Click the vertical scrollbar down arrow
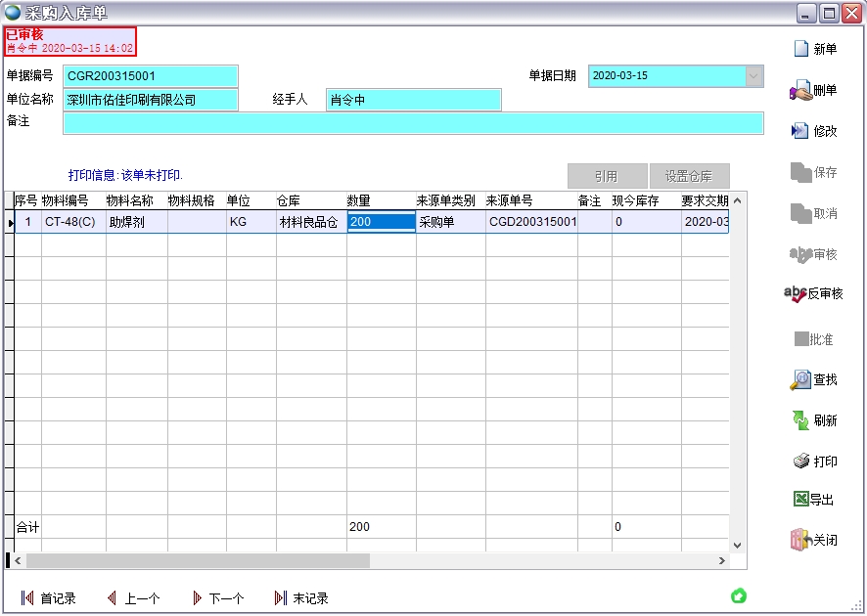Viewport: 867px width, 616px height. pos(738,546)
